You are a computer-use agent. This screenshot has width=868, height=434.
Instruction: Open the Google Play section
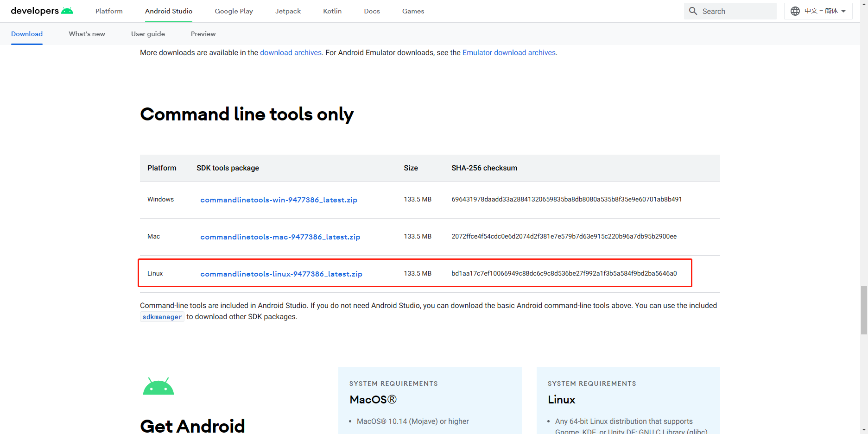234,11
